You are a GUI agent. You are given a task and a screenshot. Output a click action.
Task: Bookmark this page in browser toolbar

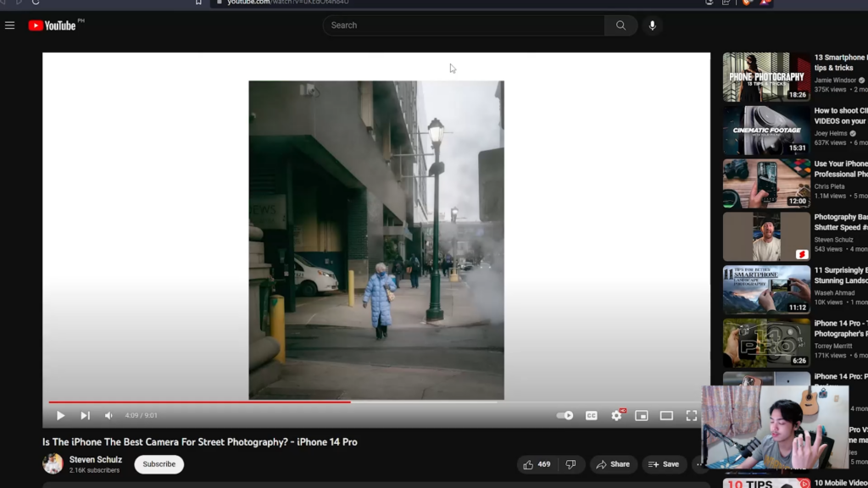coord(198,3)
